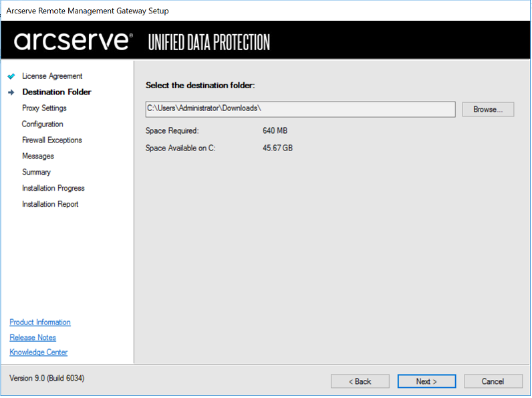Focus the destination folder path field
532x398 pixels.
pyautogui.click(x=300, y=109)
